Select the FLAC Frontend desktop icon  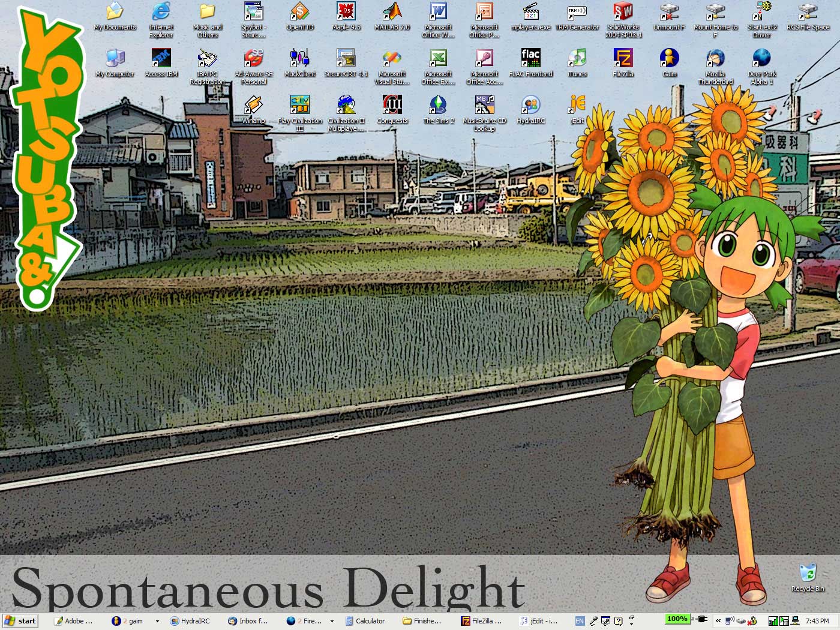point(530,63)
